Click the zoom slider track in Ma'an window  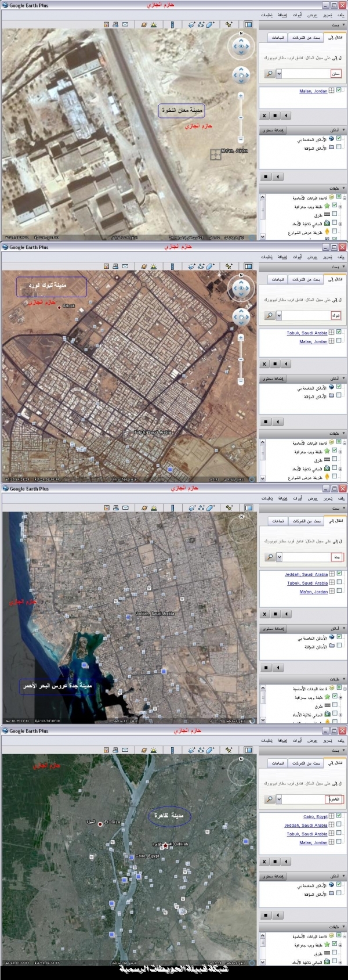click(241, 118)
